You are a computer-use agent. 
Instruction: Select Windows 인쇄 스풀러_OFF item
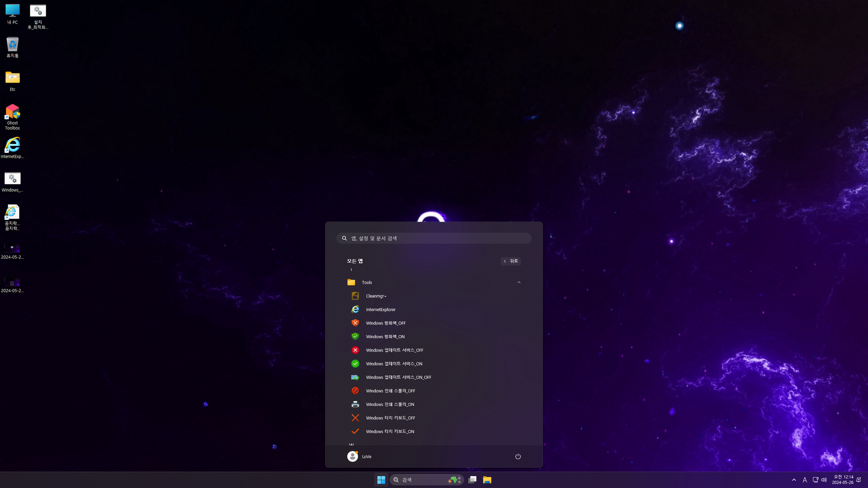click(x=390, y=391)
